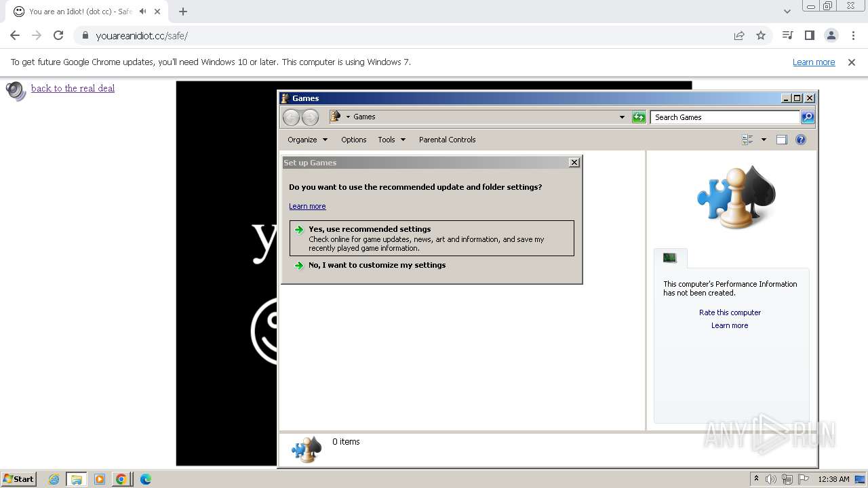Select the performance information tab icon
The width and height of the screenshot is (868, 488).
[x=670, y=258]
